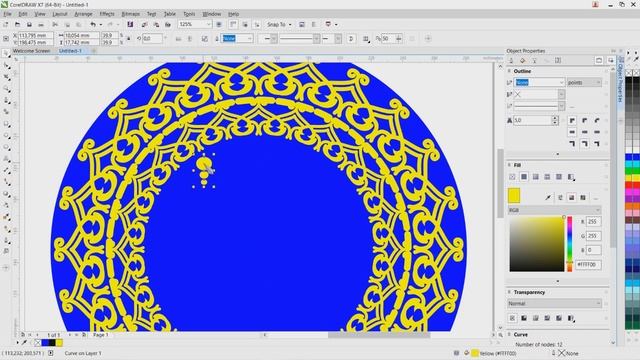Click the Uniform transparency icon
Viewport: 640px width, 360px height.
click(524, 318)
